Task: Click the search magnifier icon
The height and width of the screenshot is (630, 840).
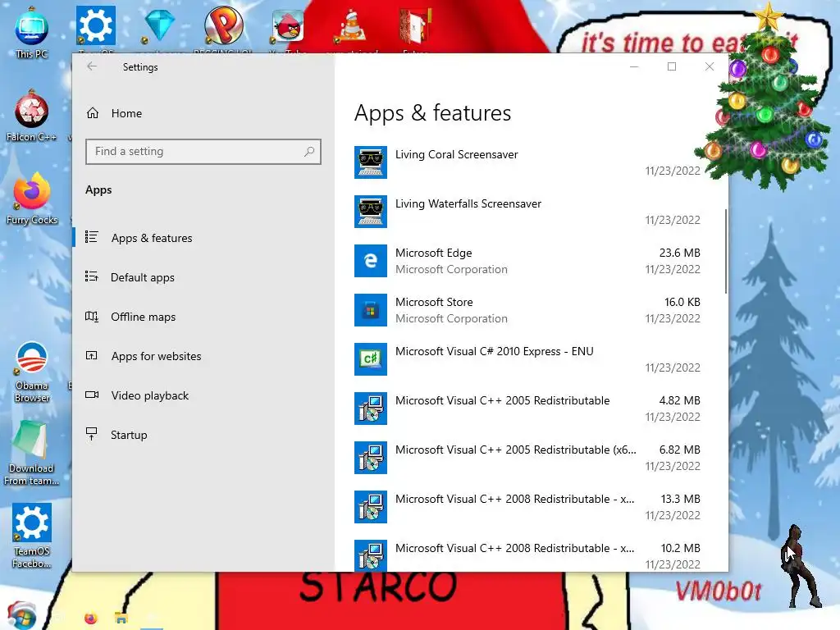Action: 309,152
